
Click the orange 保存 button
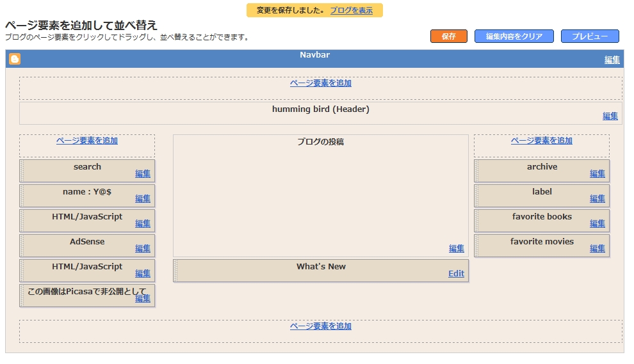pyautogui.click(x=449, y=36)
